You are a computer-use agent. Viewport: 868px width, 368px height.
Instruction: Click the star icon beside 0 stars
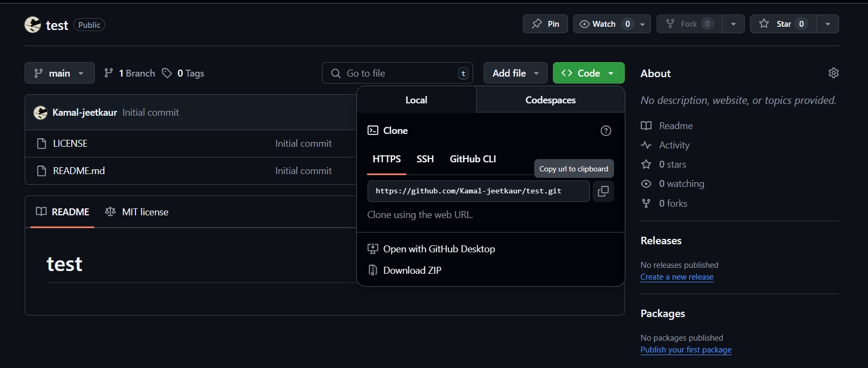pyautogui.click(x=646, y=164)
